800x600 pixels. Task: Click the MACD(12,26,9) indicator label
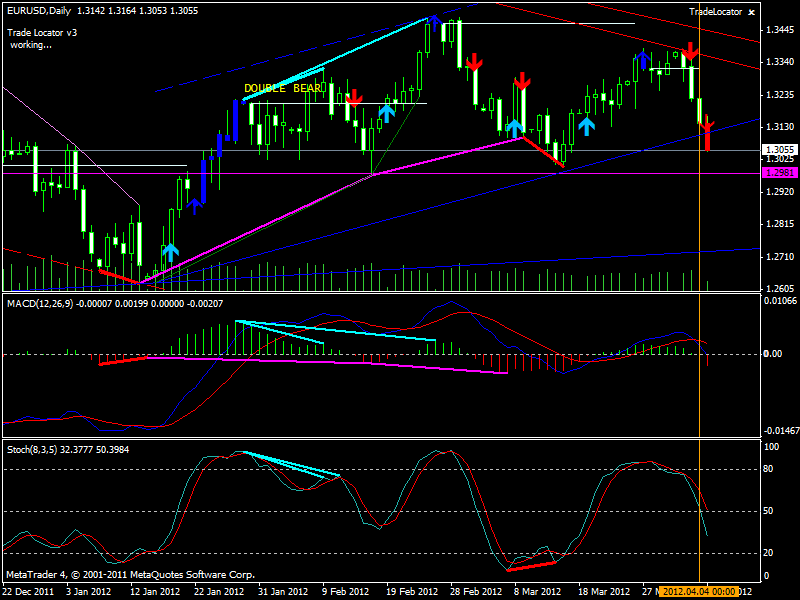point(40,304)
